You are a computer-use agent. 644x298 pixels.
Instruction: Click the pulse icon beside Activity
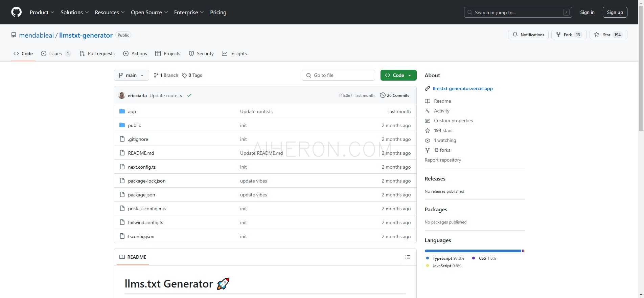click(x=428, y=111)
